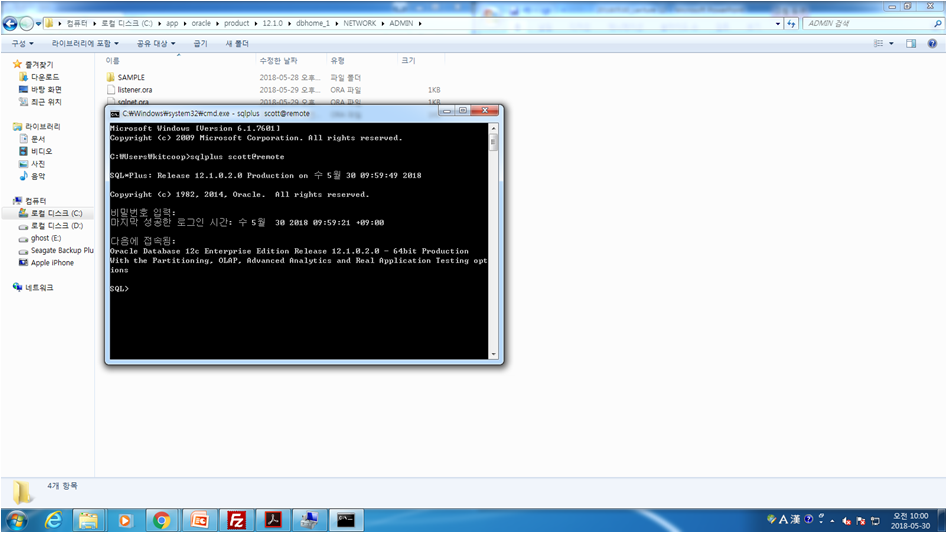
Task: Expand the arrow after oracle breadcrumb
Action: (x=217, y=24)
